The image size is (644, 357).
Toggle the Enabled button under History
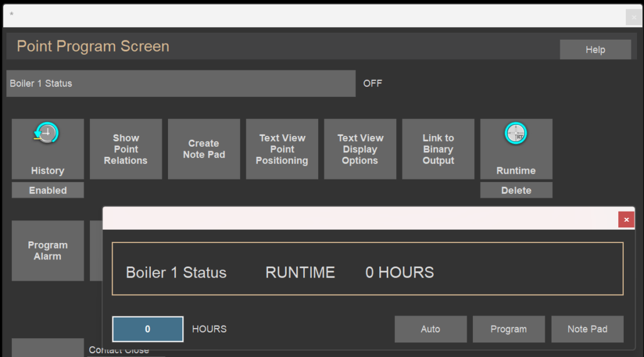(x=48, y=190)
